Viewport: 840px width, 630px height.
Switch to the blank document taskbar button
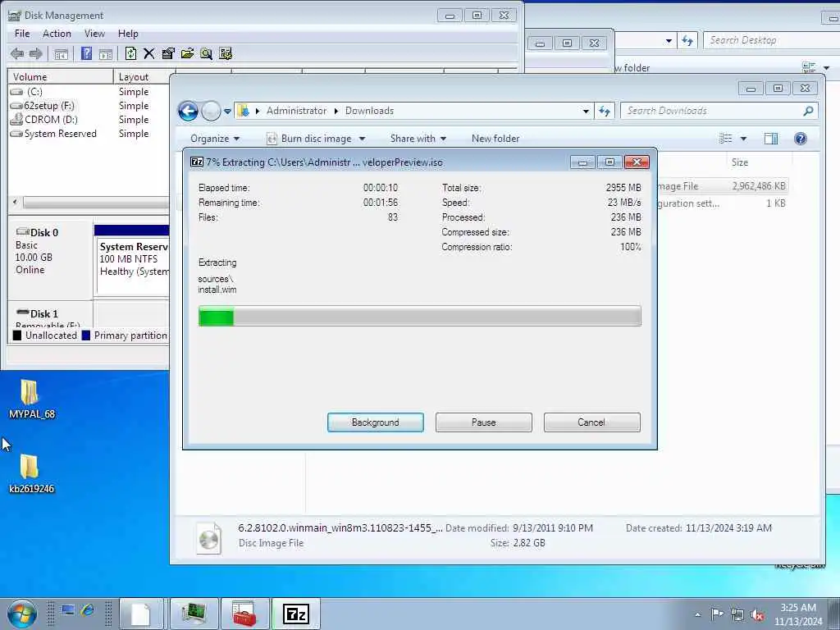tap(141, 614)
